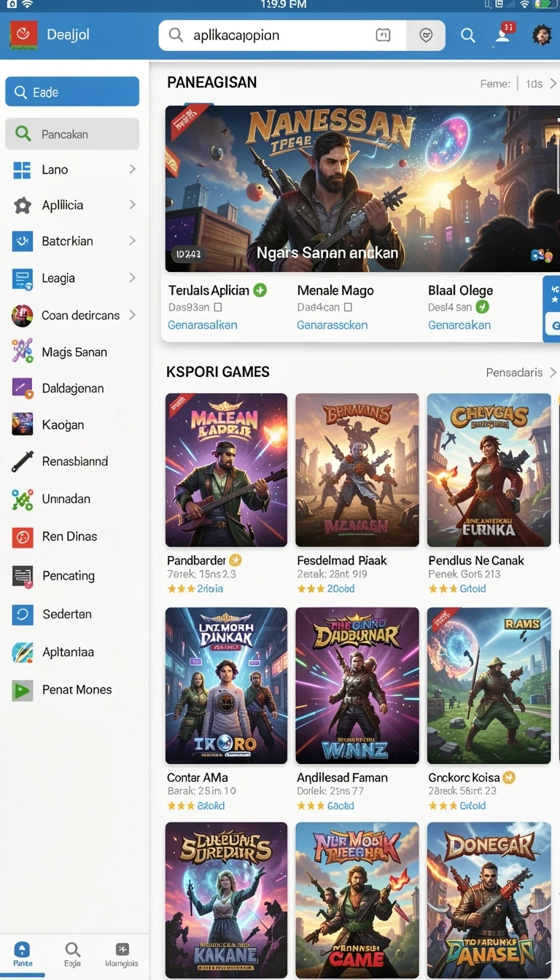Expand the Lano chevron arrow
Screen dimensions: 560x980
tap(132, 169)
